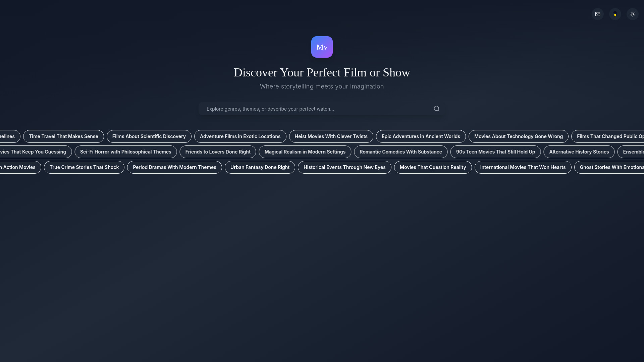Select 'Romantic Comedies With Substance' tag
The height and width of the screenshot is (362, 644).
pos(400,152)
